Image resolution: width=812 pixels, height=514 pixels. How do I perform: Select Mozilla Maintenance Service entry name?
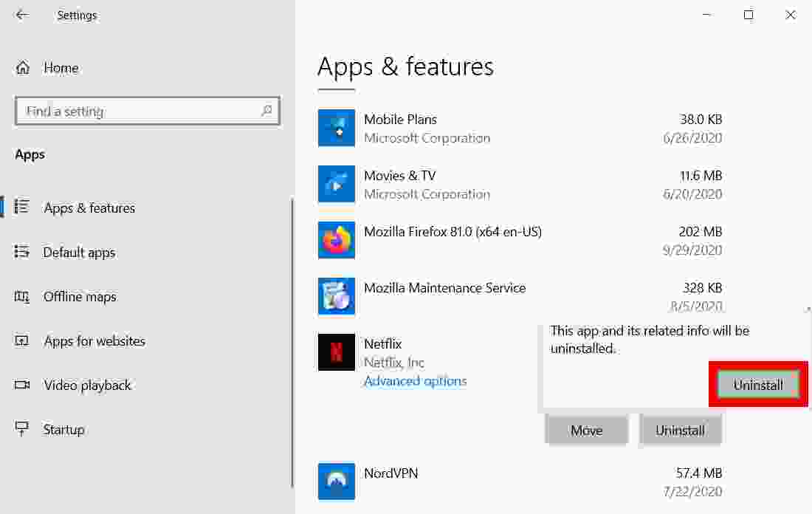(445, 287)
